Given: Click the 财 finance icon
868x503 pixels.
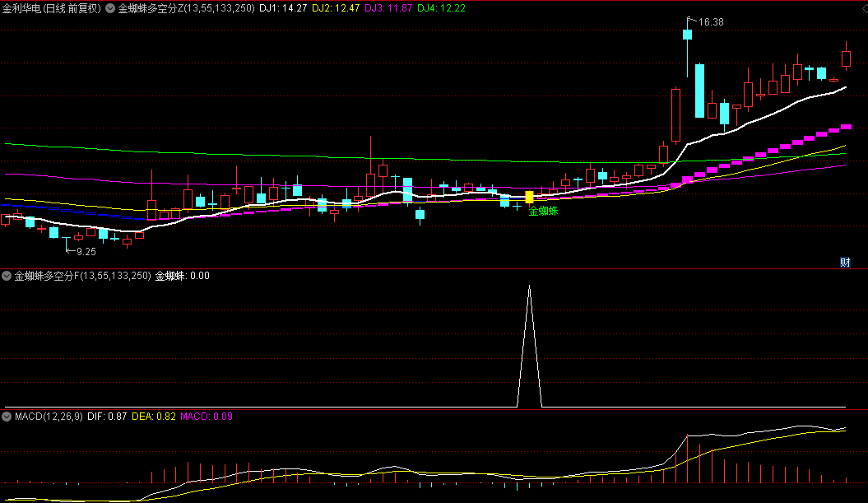Looking at the screenshot, I should click(x=844, y=263).
